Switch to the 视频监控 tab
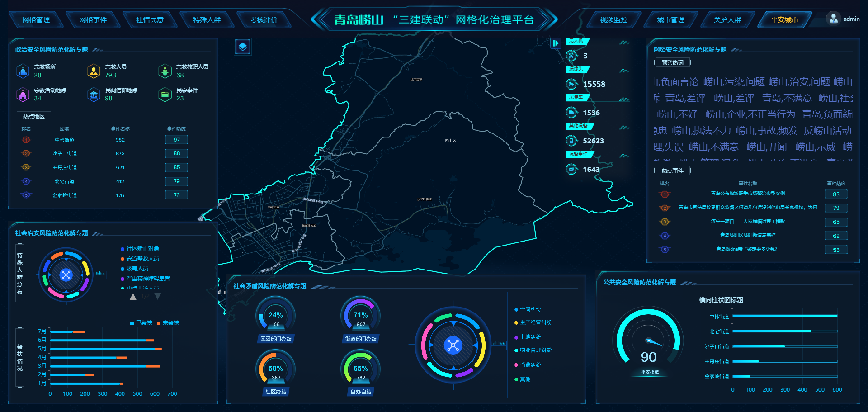 (x=613, y=20)
